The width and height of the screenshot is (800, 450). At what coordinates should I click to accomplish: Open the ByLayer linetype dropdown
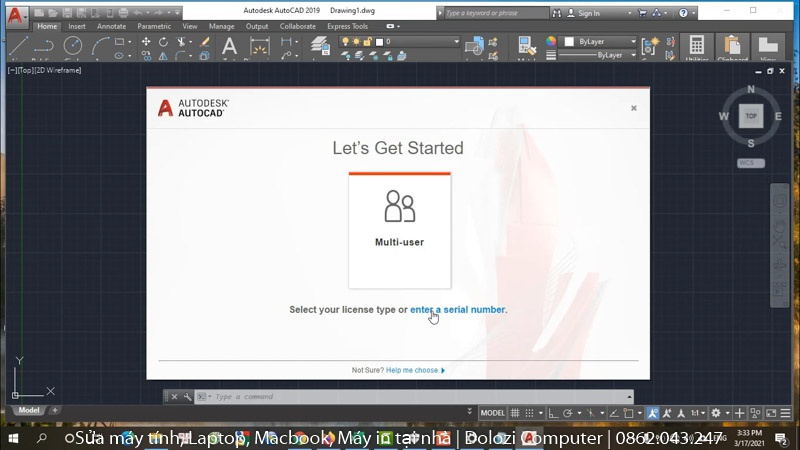[x=633, y=55]
